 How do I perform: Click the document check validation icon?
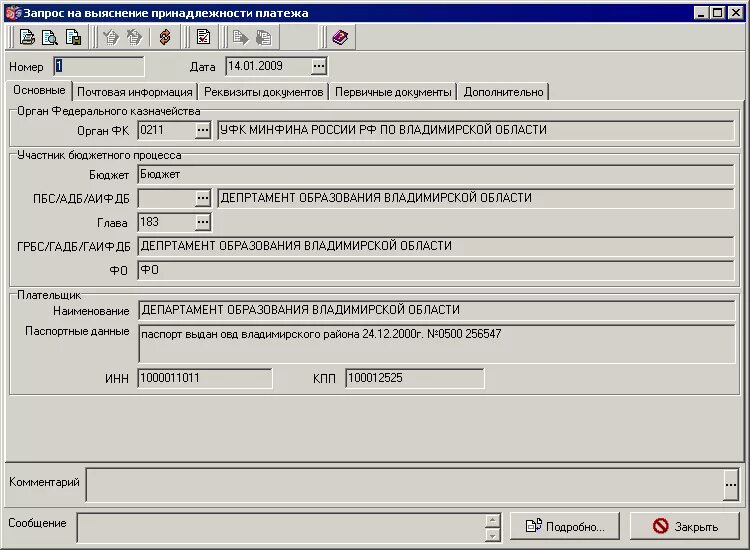point(203,37)
